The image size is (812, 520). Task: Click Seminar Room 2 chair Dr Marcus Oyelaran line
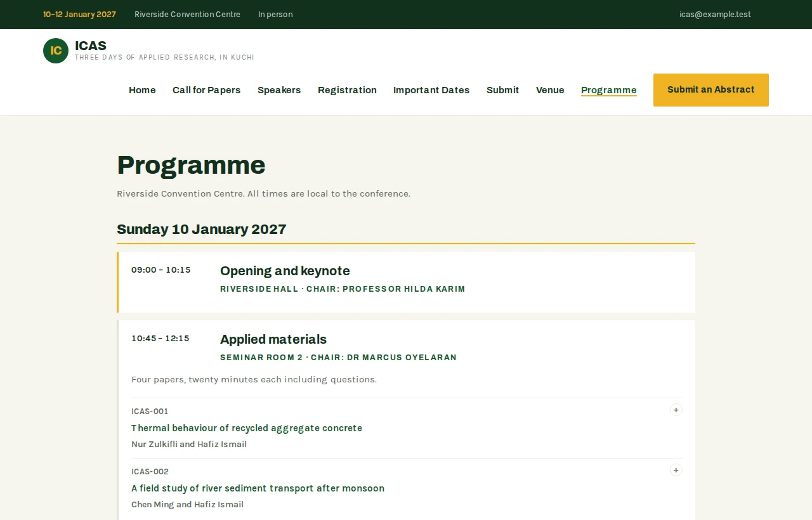338,358
